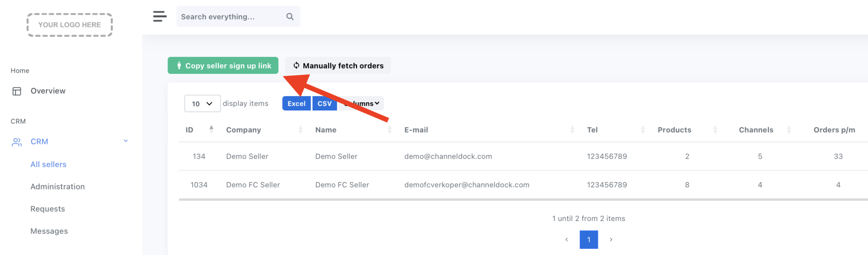
Task: Export table to Excel
Action: click(297, 103)
